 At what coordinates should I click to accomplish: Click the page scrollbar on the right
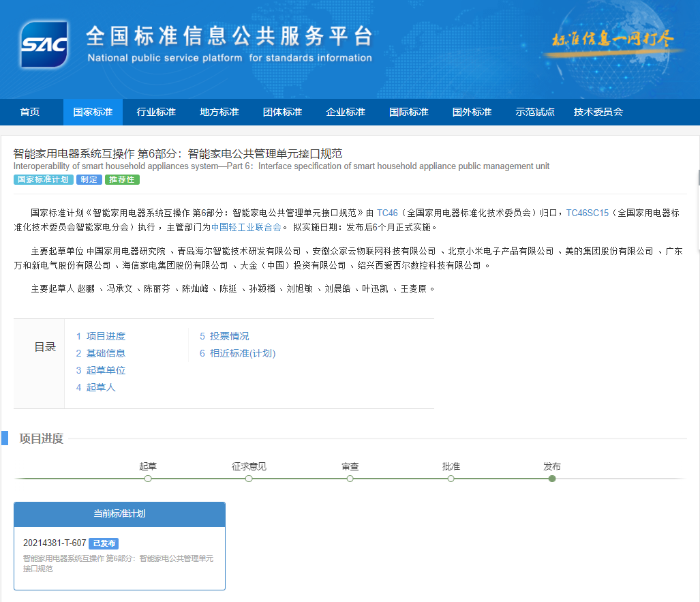699,177
